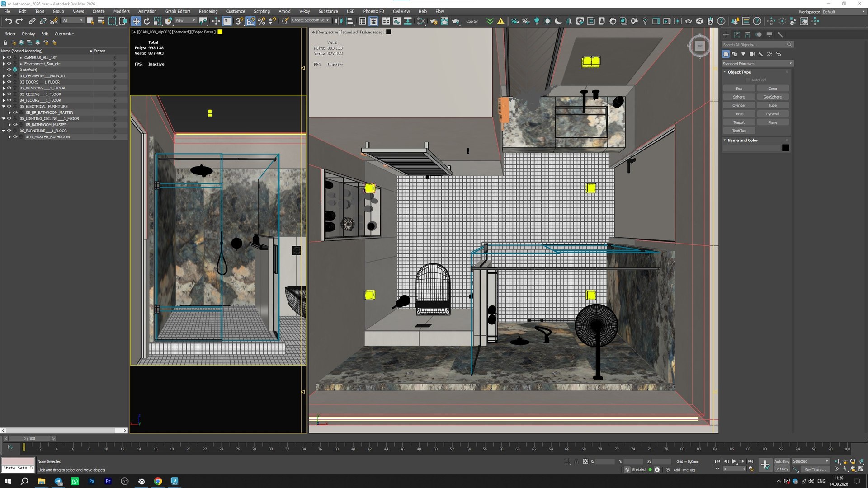Click the large Set Keys plus button
This screenshot has width=868, height=488.
765,465
